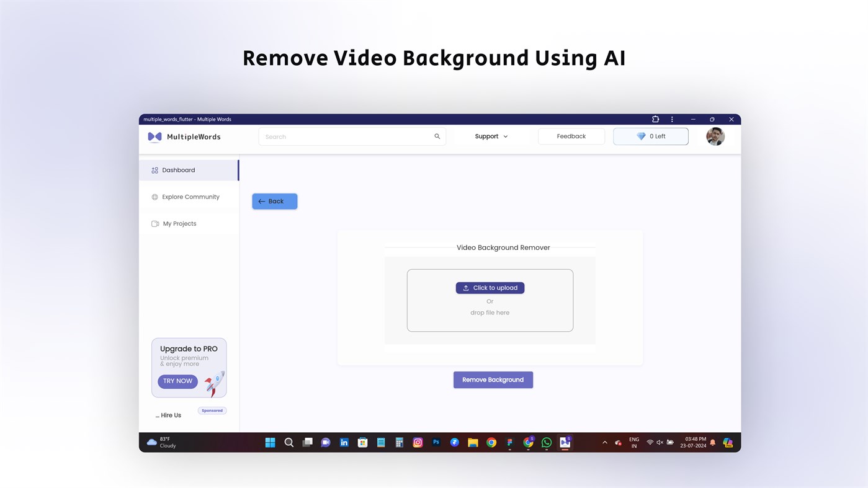Click the upload arrow icon inside Click to upload
This screenshot has width=868, height=488.
pyautogui.click(x=467, y=287)
